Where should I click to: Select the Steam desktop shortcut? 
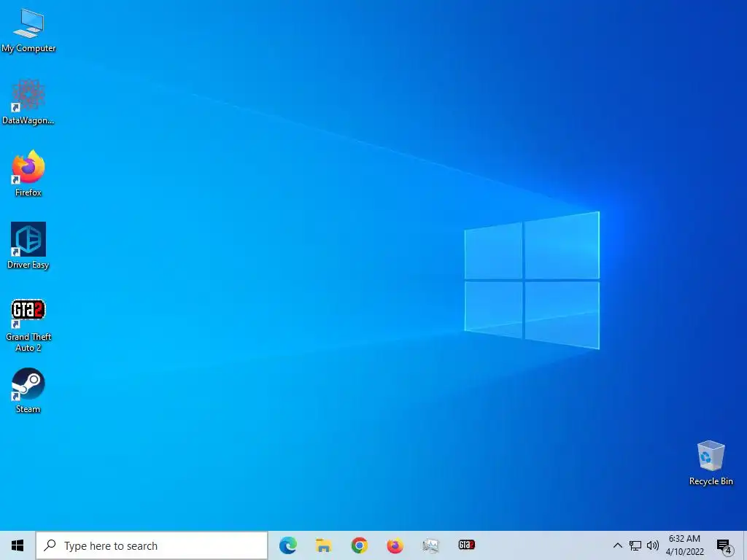click(28, 391)
